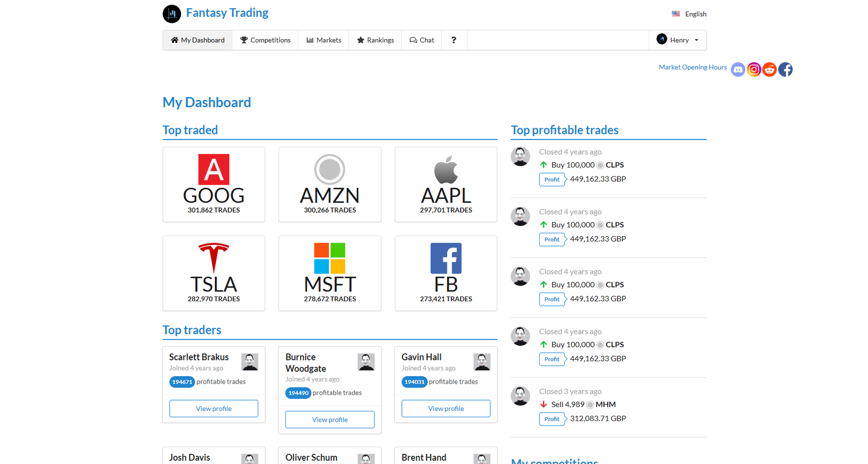The image size is (868, 464).
Task: Open the Henry user dropdown menu
Action: (x=678, y=40)
